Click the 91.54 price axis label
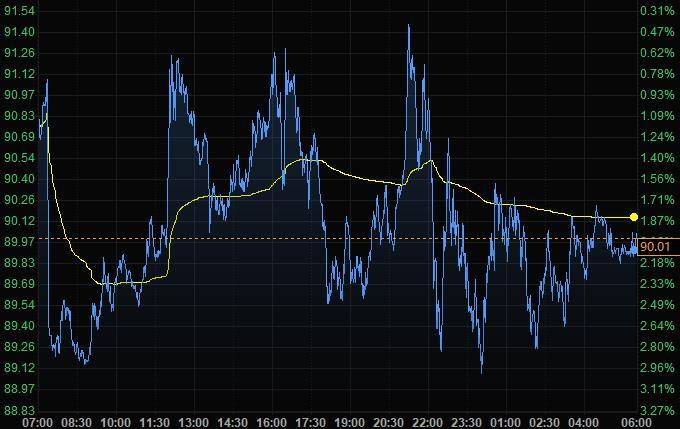This screenshot has width=680, height=429. tap(20, 10)
